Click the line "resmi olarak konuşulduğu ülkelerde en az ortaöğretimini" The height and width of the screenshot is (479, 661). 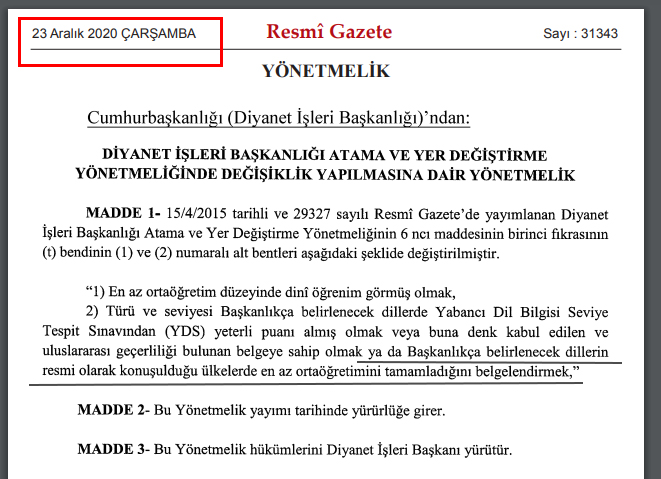(x=311, y=371)
